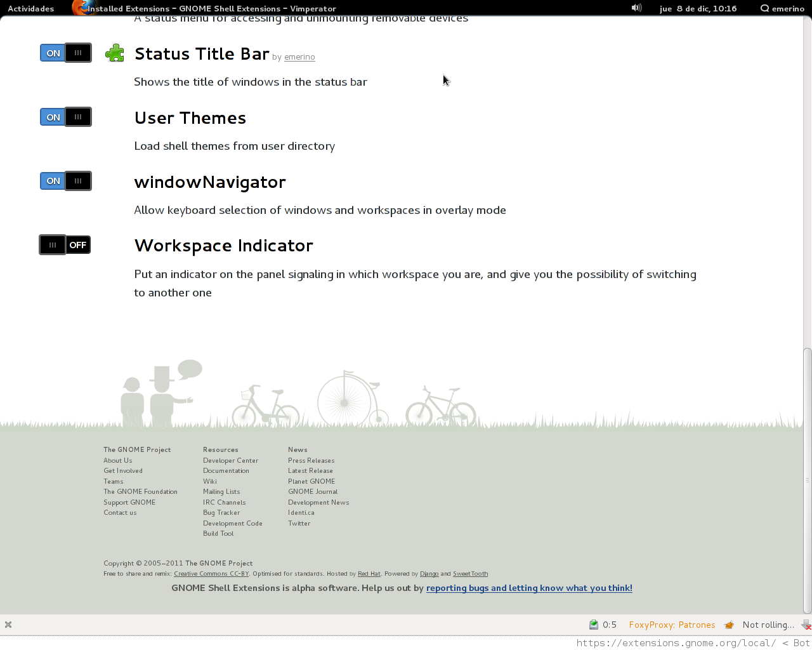Open Development News link
This screenshot has height=650, width=812.
(x=318, y=502)
